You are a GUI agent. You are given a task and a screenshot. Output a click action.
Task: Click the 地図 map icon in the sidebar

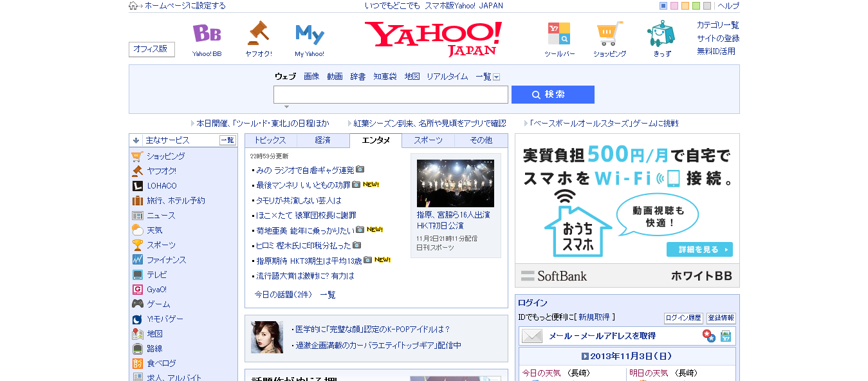point(137,333)
